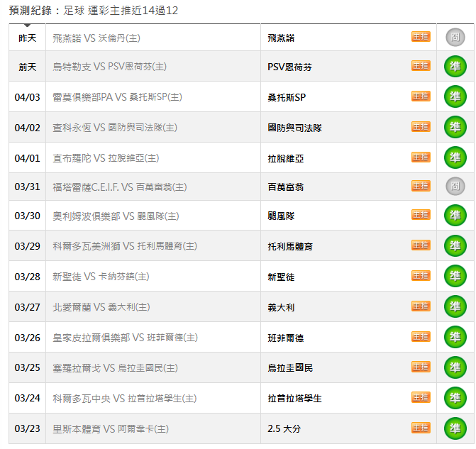Click the gray result icon in 03/31 row

455,186
